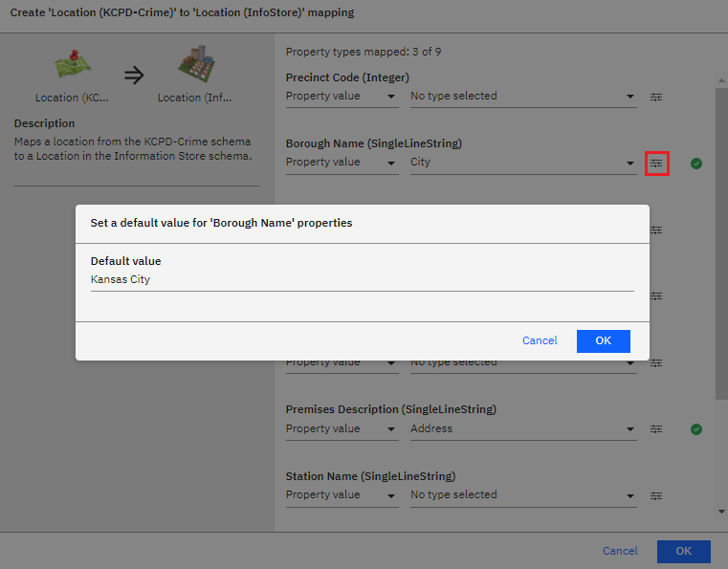Click the InfoStore Location building icon
Image resolution: width=728 pixels, height=569 pixels.
pos(196,64)
